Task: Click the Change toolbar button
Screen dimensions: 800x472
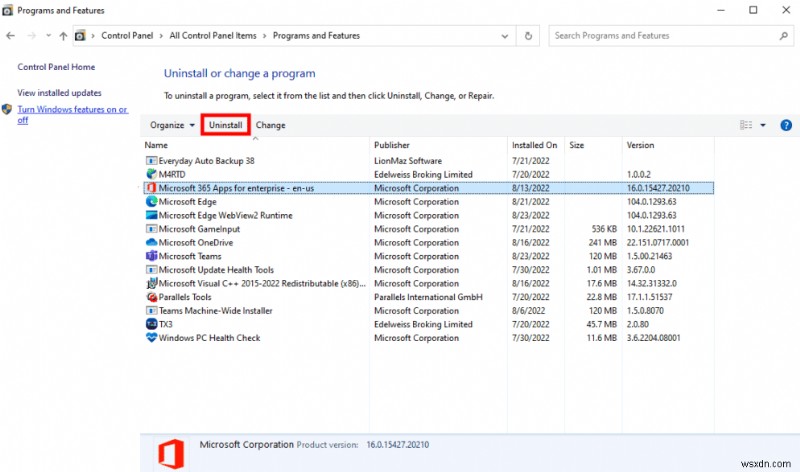Action: [270, 125]
